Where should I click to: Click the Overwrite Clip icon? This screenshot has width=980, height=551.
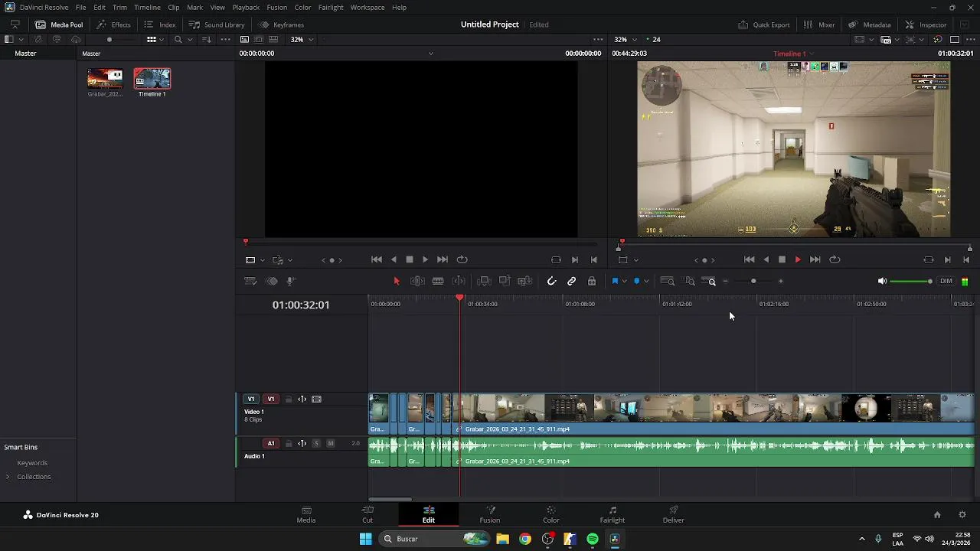tap(505, 282)
